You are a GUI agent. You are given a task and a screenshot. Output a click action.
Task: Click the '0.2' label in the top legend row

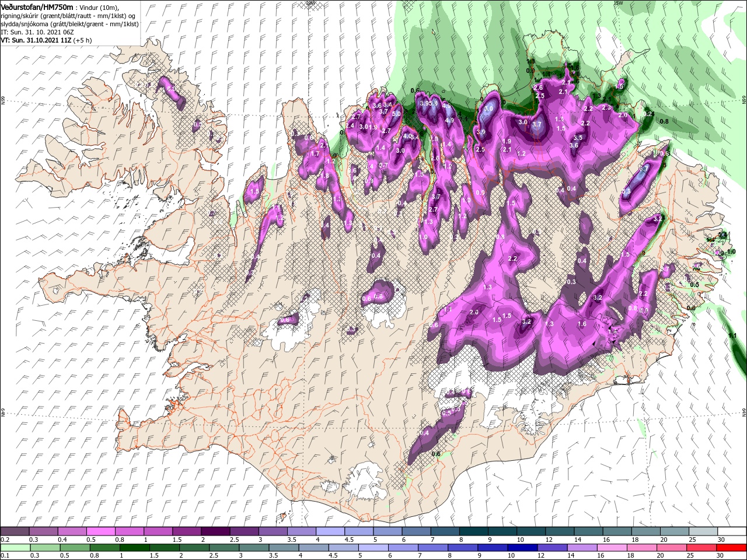point(5,540)
